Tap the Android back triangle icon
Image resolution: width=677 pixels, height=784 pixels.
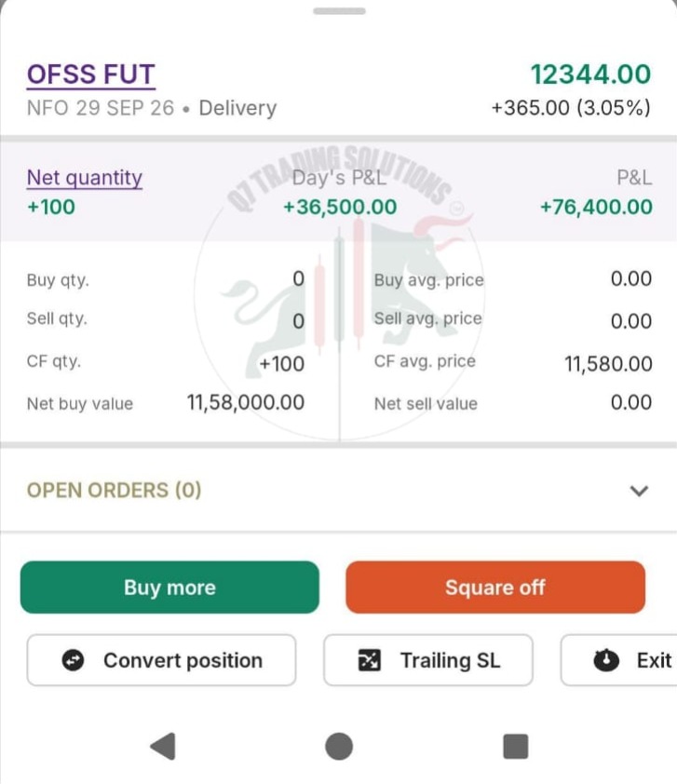click(x=163, y=747)
